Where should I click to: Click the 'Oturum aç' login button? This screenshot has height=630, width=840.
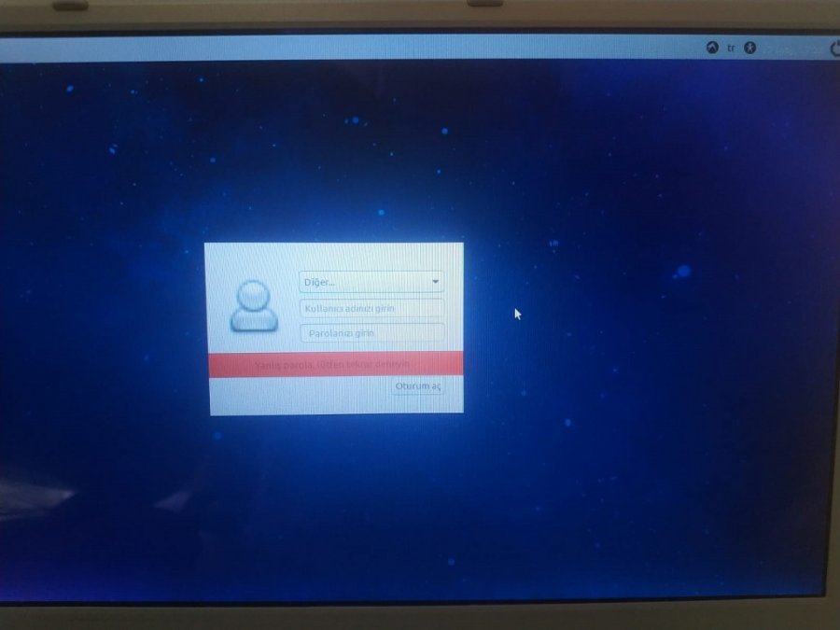click(418, 385)
